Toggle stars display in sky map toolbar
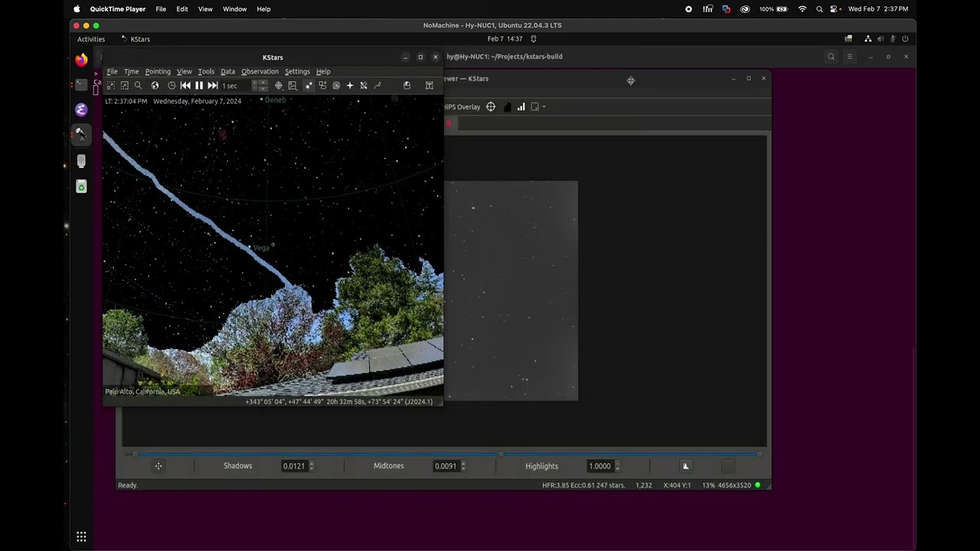The width and height of the screenshot is (980, 551). 308,86
